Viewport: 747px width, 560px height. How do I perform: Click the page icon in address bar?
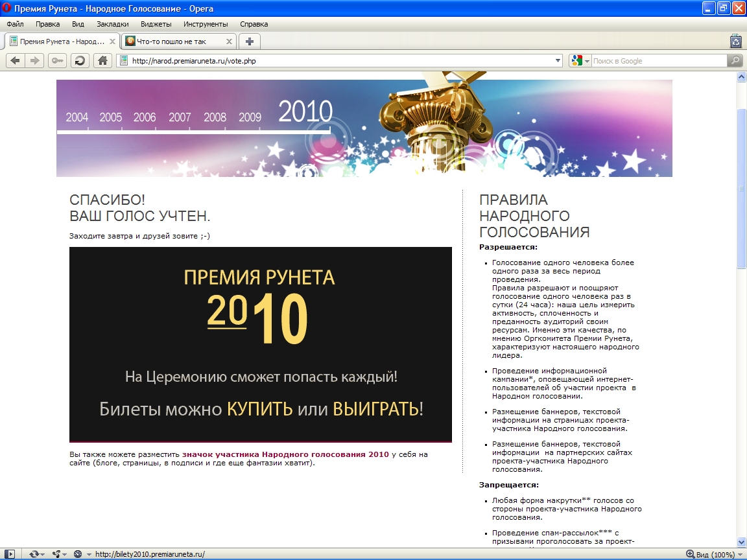[123, 60]
